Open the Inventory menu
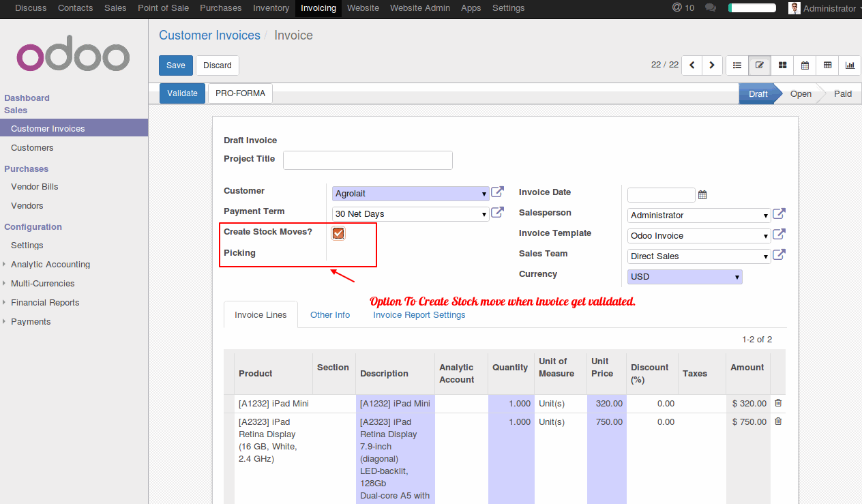 pyautogui.click(x=271, y=8)
